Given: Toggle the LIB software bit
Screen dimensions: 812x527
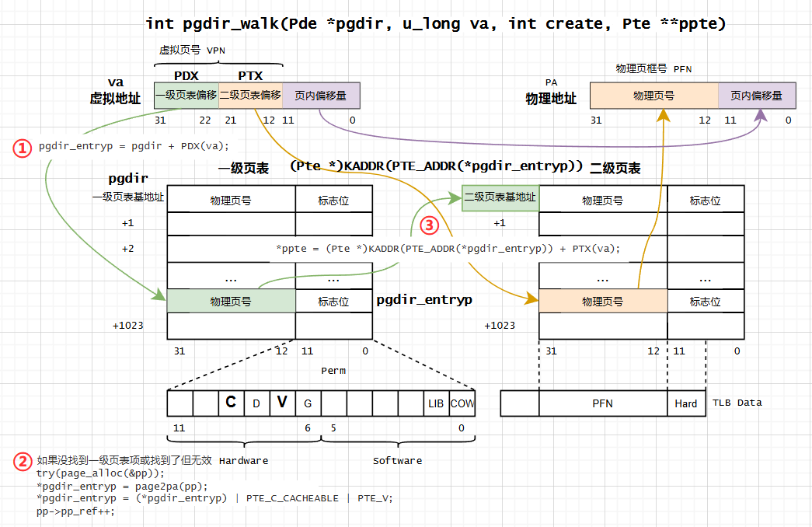Looking at the screenshot, I should [435, 403].
